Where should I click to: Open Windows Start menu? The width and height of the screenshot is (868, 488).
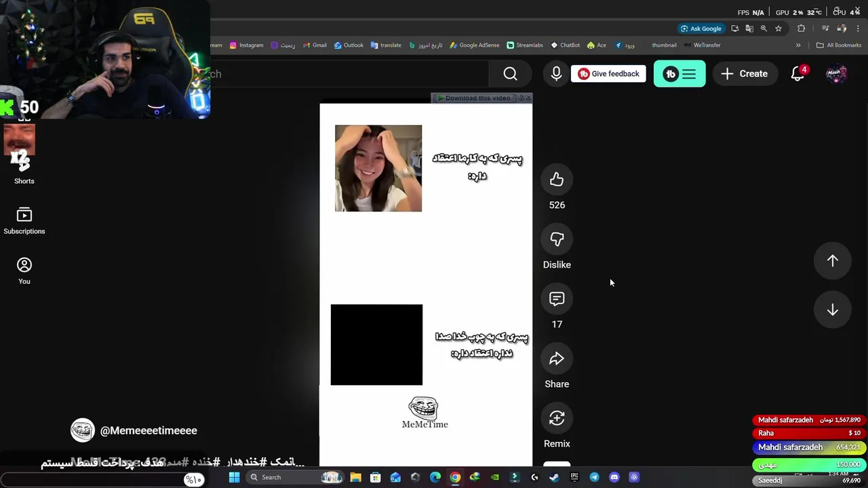coord(234,477)
